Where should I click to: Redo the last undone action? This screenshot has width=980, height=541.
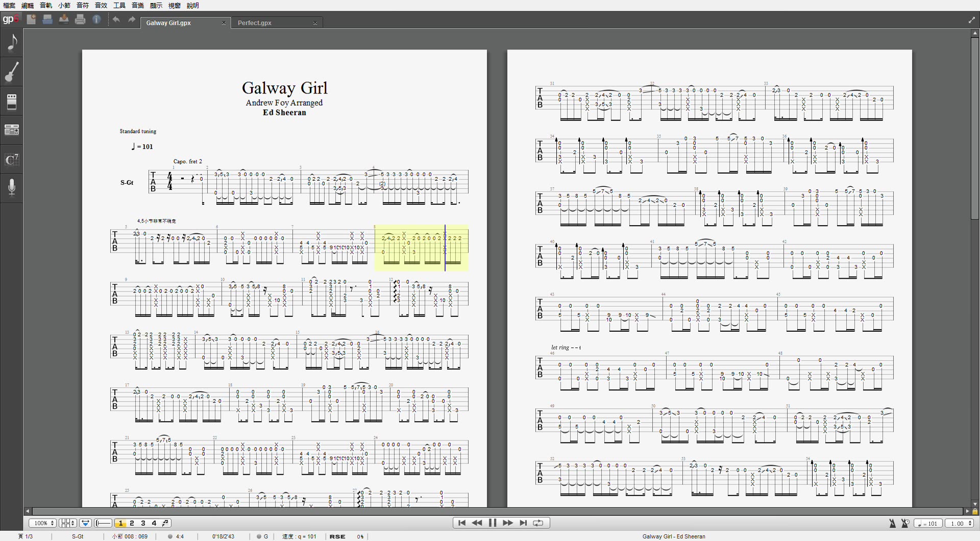(x=132, y=19)
